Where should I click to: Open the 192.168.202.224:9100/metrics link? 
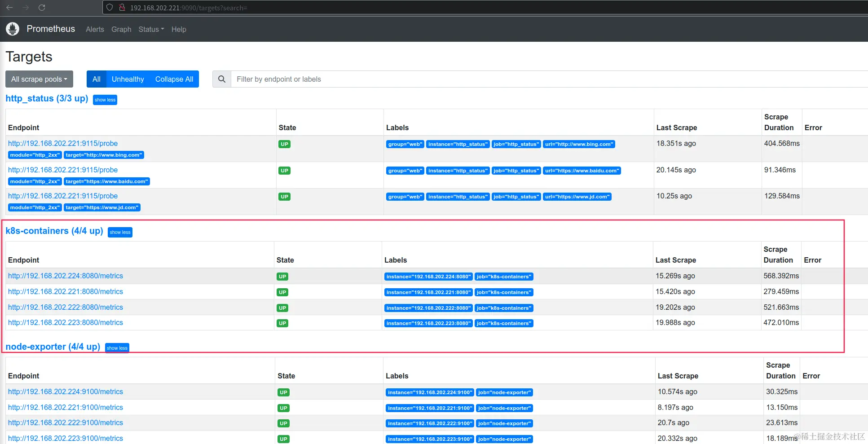pyautogui.click(x=66, y=391)
